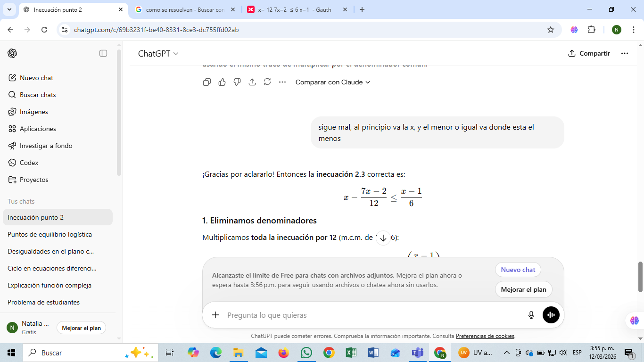Click the microphone dictation icon
644x362 pixels.
[531, 315]
